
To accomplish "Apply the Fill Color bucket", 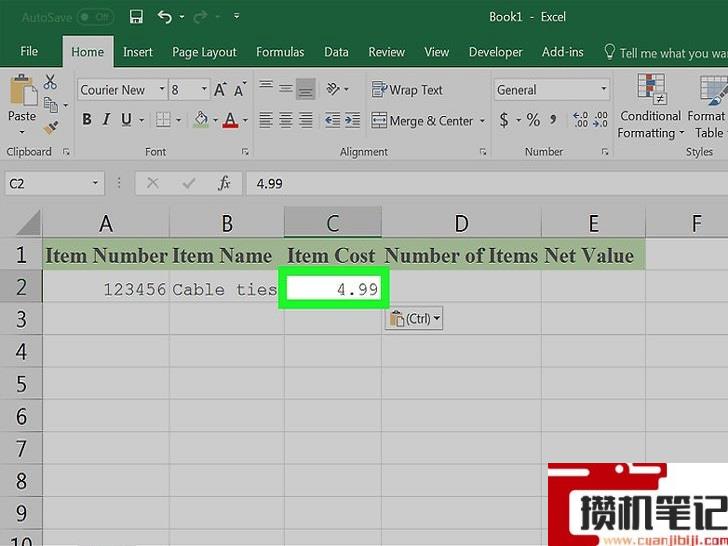I will point(201,120).
